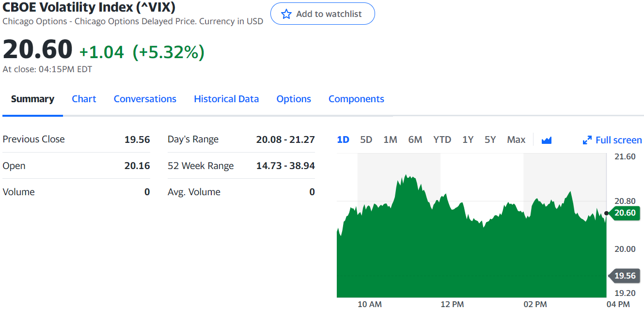The height and width of the screenshot is (310, 644).
Task: Click the 19.20 y-axis label
Action: coord(625,293)
